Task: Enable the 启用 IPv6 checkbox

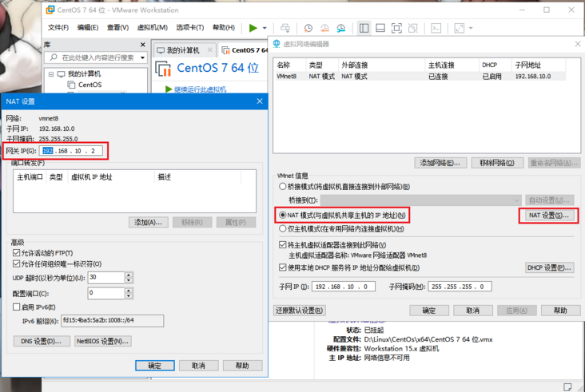Action: coord(16,307)
